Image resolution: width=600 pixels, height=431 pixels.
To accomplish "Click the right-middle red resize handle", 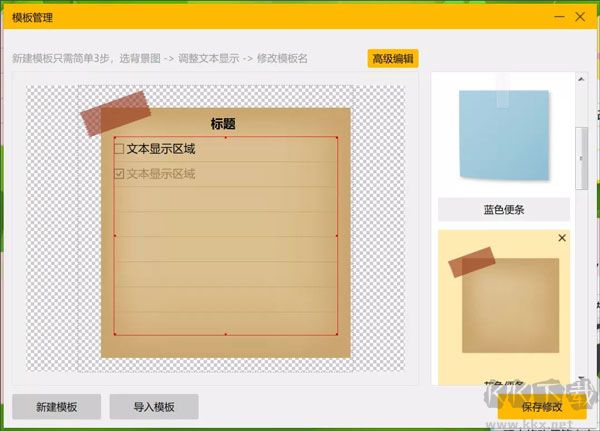I will point(337,236).
